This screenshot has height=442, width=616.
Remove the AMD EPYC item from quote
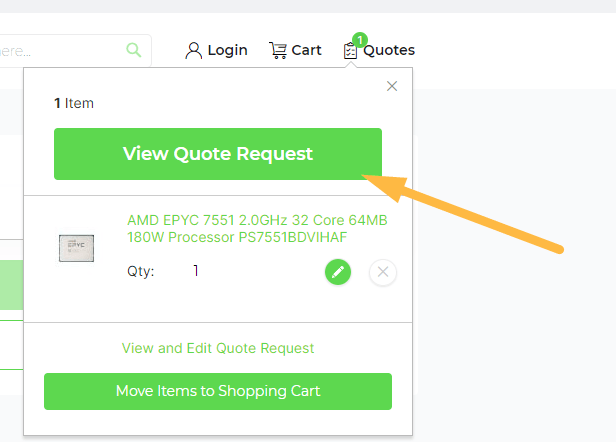(383, 272)
